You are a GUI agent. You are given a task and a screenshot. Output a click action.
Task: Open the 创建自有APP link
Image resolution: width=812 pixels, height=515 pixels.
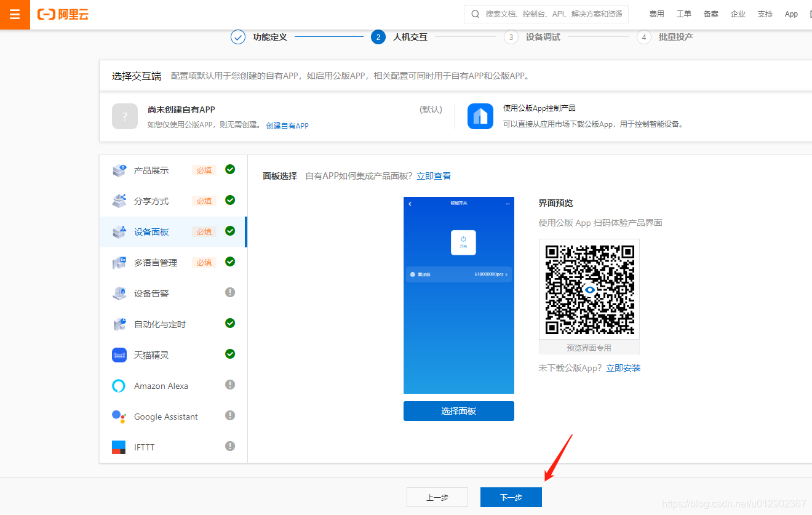(x=287, y=126)
